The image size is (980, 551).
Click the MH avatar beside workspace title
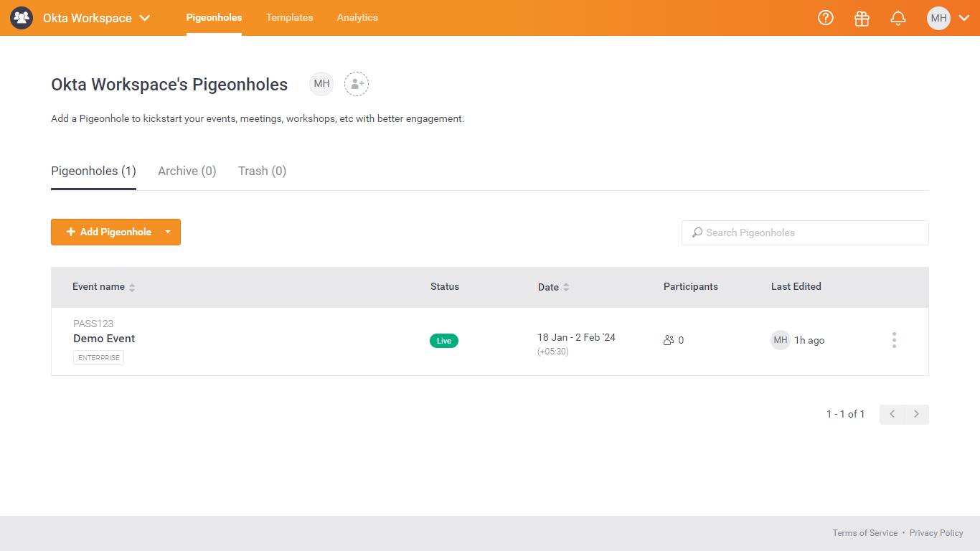(x=321, y=84)
